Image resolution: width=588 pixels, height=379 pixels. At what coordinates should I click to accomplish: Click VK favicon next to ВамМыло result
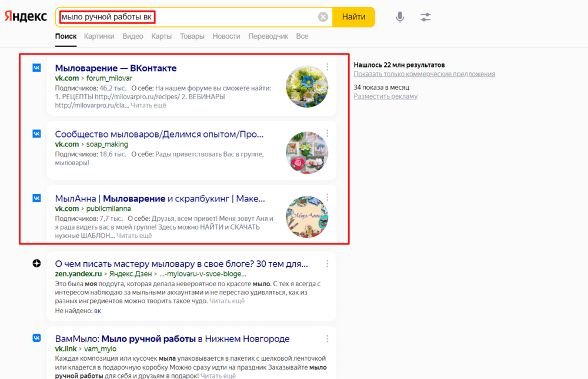pos(36,338)
